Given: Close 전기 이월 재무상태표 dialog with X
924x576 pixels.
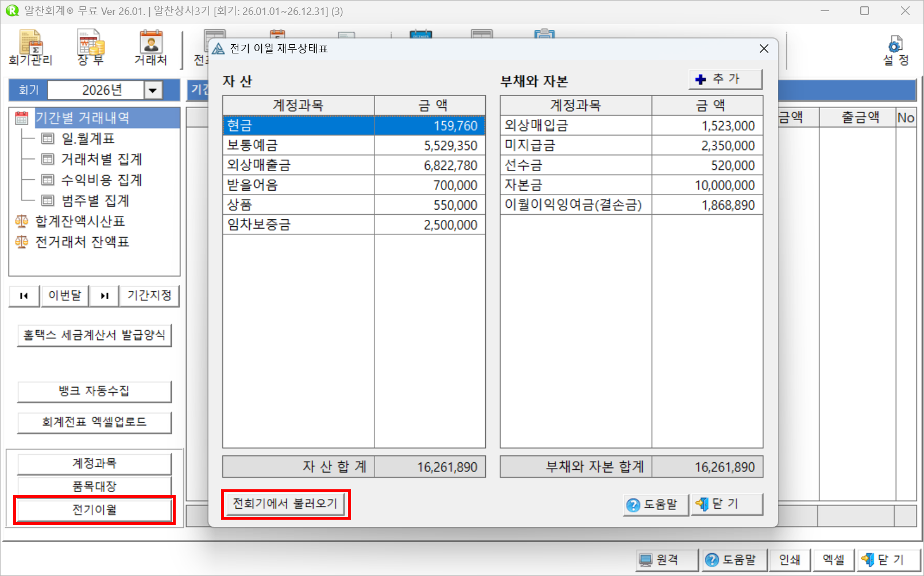Looking at the screenshot, I should click(764, 49).
